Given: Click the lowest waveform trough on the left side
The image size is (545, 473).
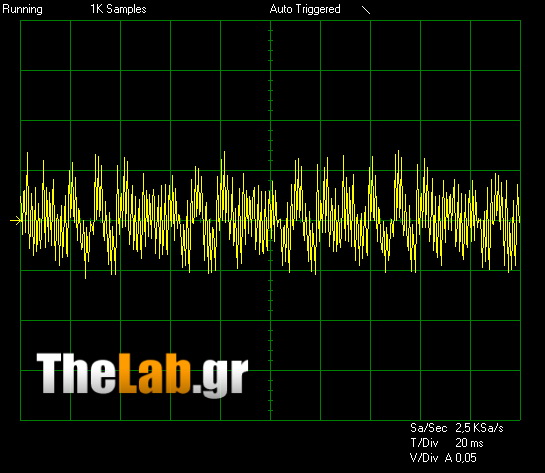Looking at the screenshot, I should [86, 277].
